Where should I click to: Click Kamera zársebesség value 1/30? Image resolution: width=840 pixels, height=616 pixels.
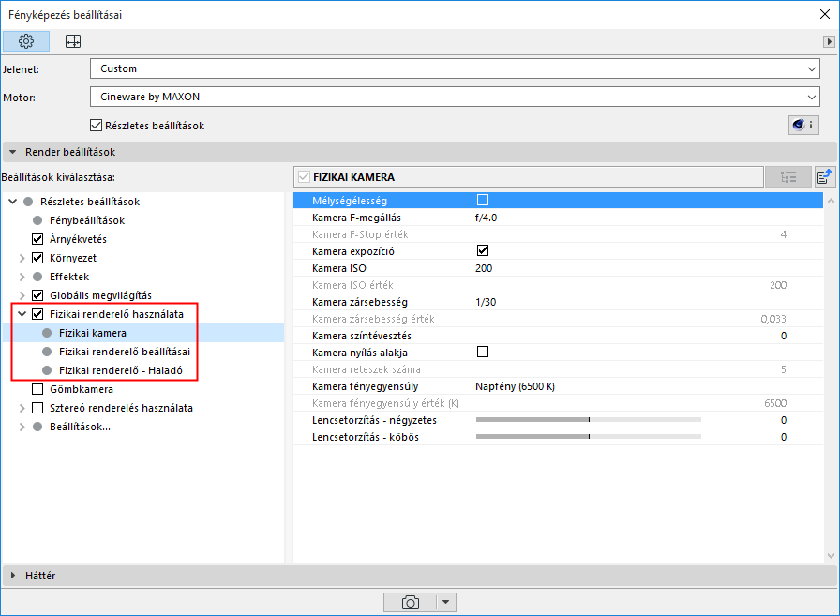click(x=486, y=302)
